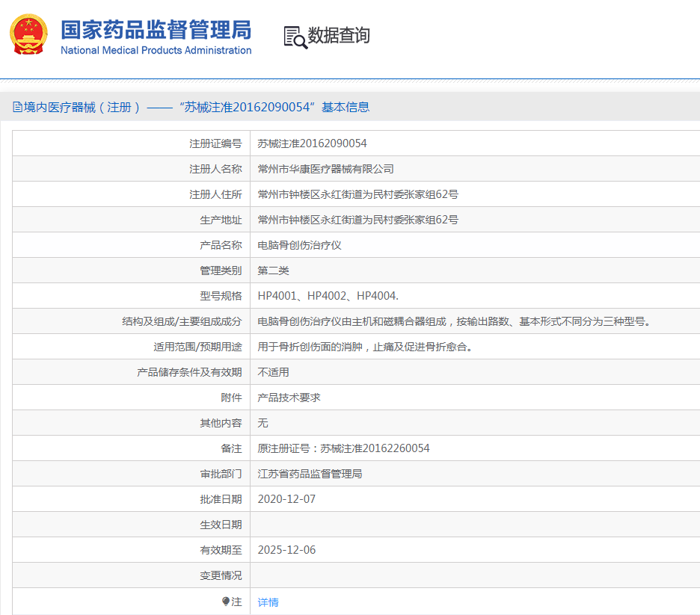Click the 备注 row label
Viewport: 700px width, 615px height.
coord(231,448)
